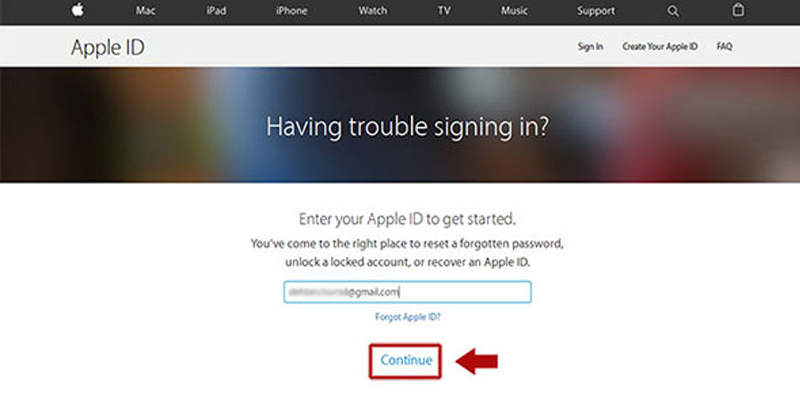Click the Apple ID page title
Viewport: 800px width, 400px height.
coord(108,47)
